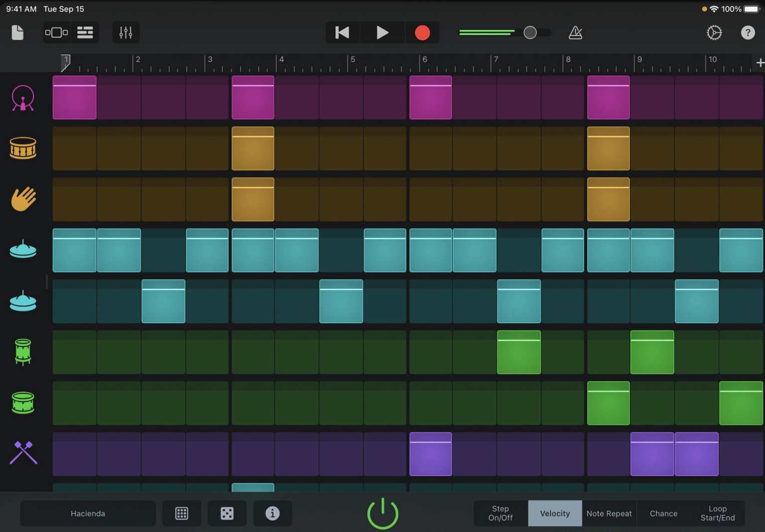Viewport: 765px width, 532px height.
Task: Select the conga drum instrument icon
Action: (23, 352)
